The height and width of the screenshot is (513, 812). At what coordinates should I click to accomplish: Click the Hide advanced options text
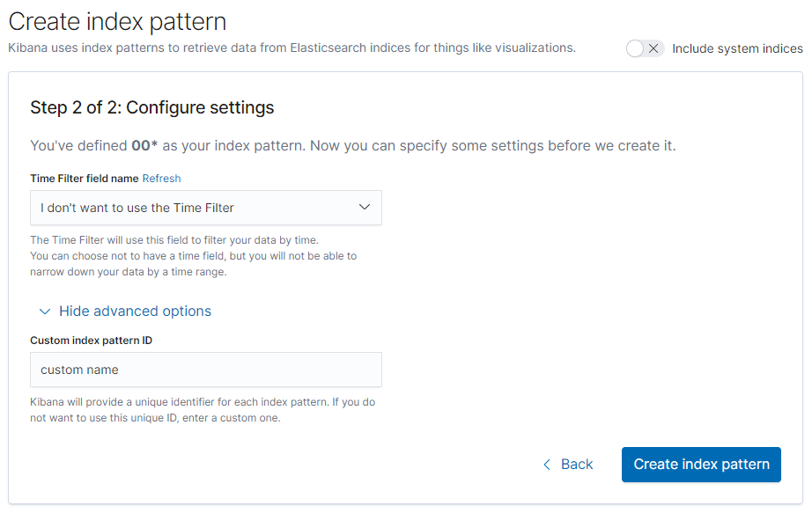coord(135,311)
